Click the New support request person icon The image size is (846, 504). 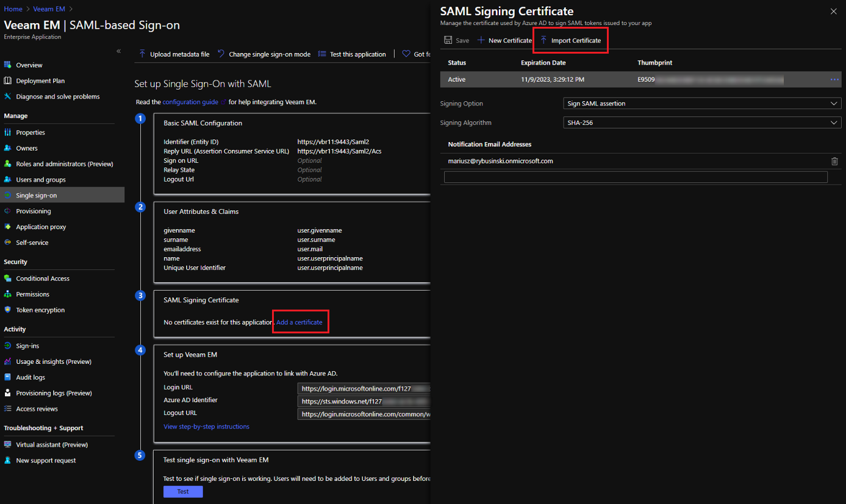pos(8,461)
